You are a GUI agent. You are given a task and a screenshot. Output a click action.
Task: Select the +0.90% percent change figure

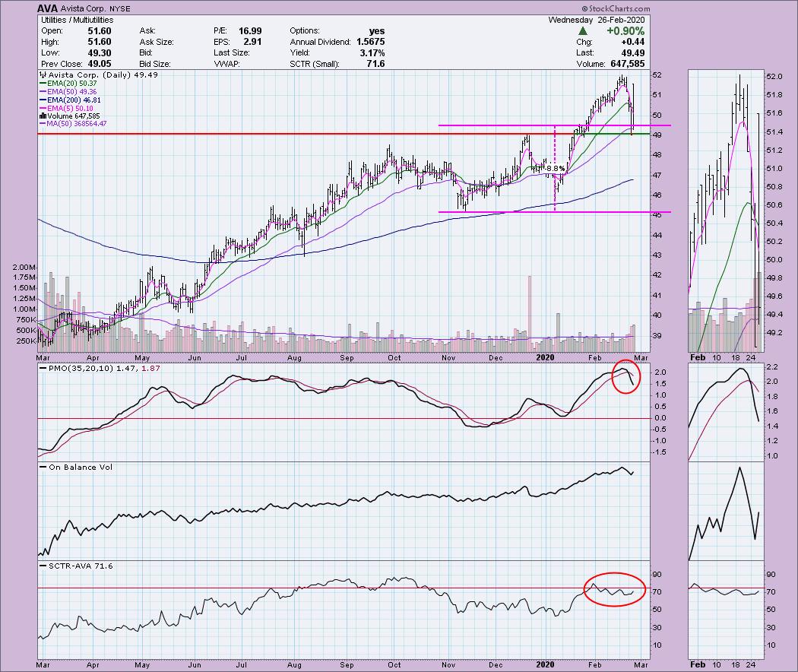[625, 31]
